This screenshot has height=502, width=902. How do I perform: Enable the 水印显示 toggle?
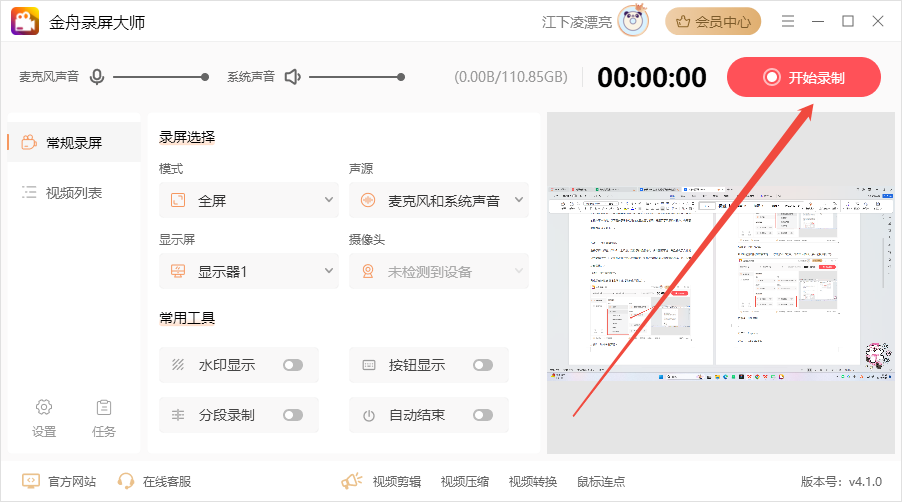tap(293, 365)
